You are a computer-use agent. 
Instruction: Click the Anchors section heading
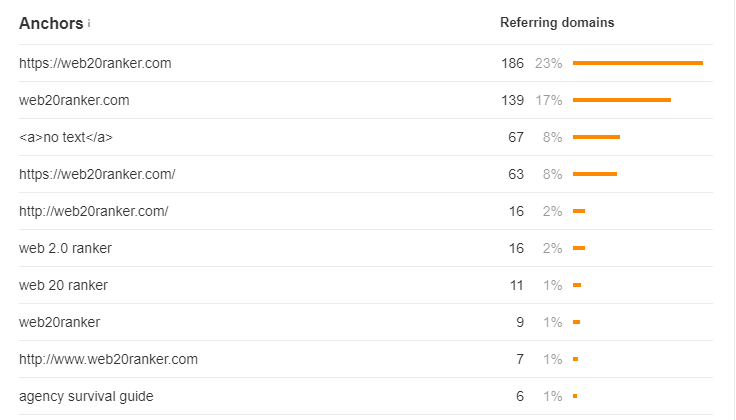tap(51, 23)
